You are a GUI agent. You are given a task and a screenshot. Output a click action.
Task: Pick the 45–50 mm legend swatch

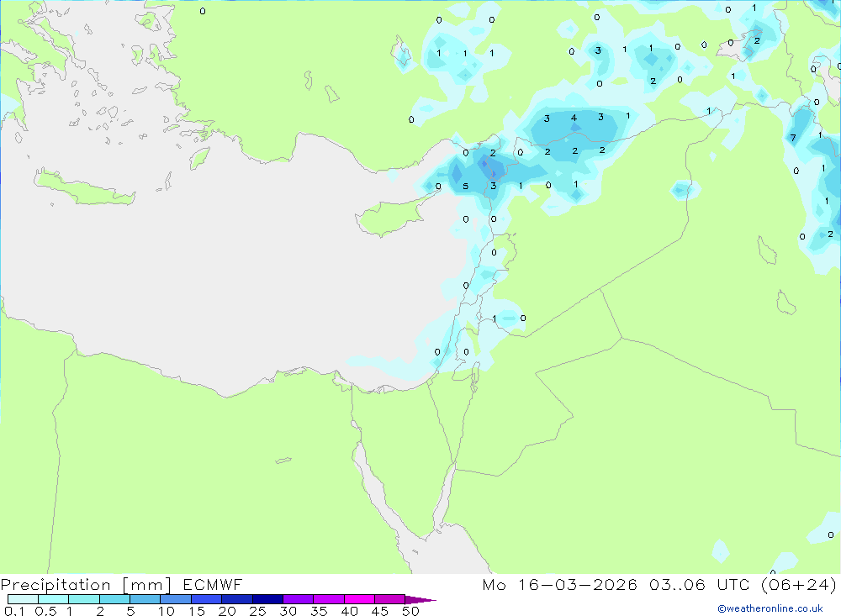coord(390,599)
